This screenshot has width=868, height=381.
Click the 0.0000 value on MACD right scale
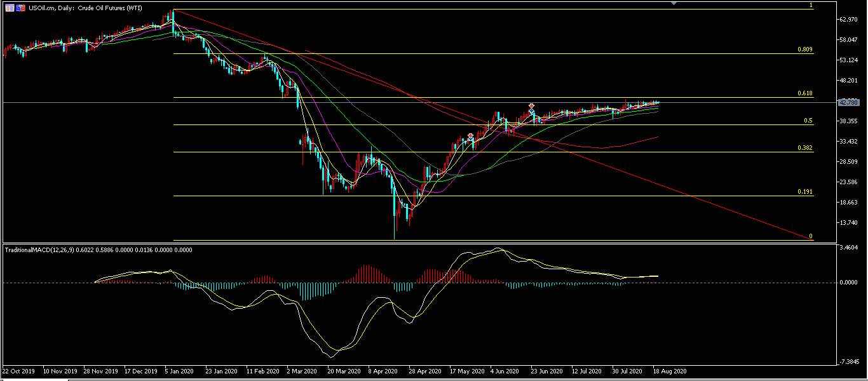point(850,283)
